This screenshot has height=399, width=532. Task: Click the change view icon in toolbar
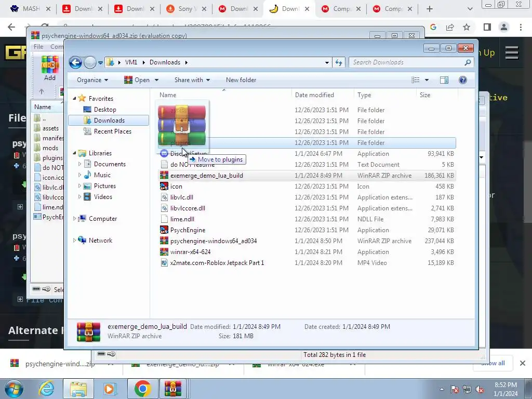coord(416,80)
